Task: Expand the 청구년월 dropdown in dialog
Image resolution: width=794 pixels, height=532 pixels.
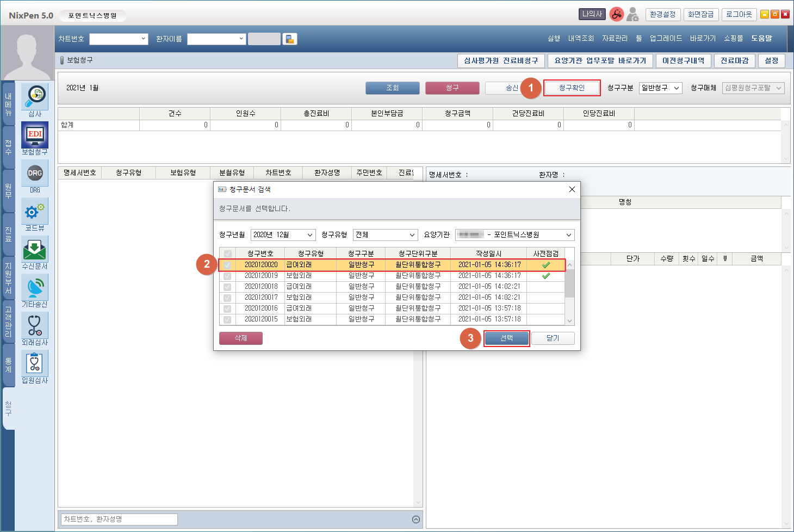Action: 283,235
